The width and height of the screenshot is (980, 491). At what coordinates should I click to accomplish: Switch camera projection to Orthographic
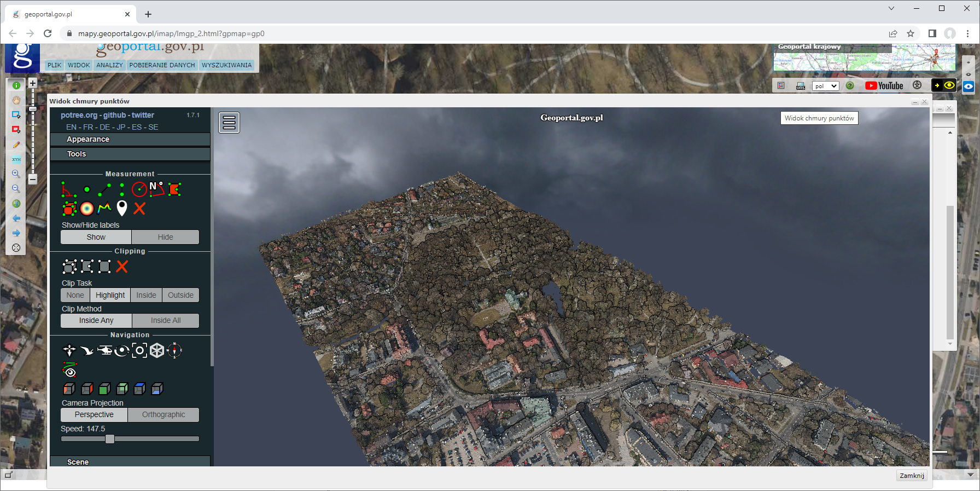[164, 415]
